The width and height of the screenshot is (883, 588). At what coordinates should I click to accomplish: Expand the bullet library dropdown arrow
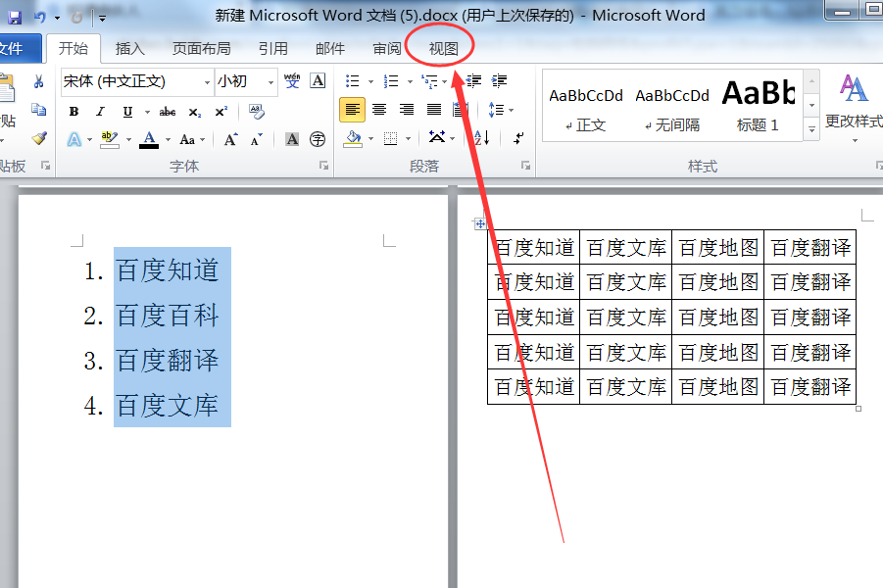pos(370,81)
